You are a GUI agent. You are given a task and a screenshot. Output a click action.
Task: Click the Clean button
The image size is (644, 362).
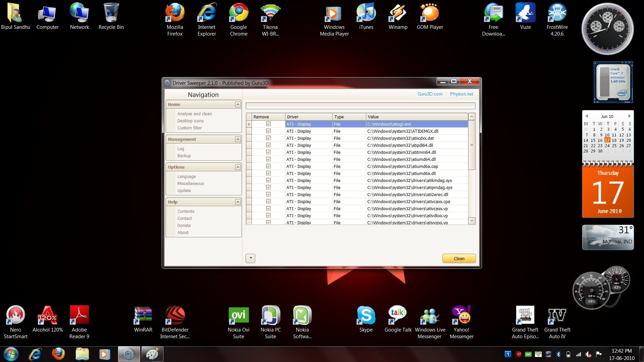pyautogui.click(x=459, y=258)
